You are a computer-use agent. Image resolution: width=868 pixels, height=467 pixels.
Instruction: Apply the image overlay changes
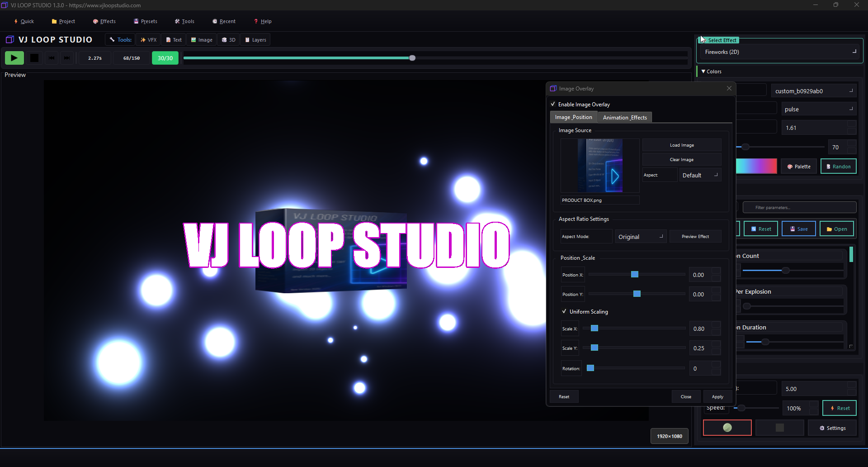tap(717, 396)
